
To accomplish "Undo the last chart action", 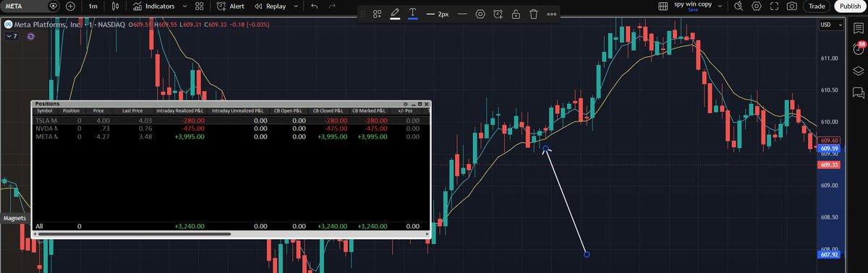I will coord(313,6).
